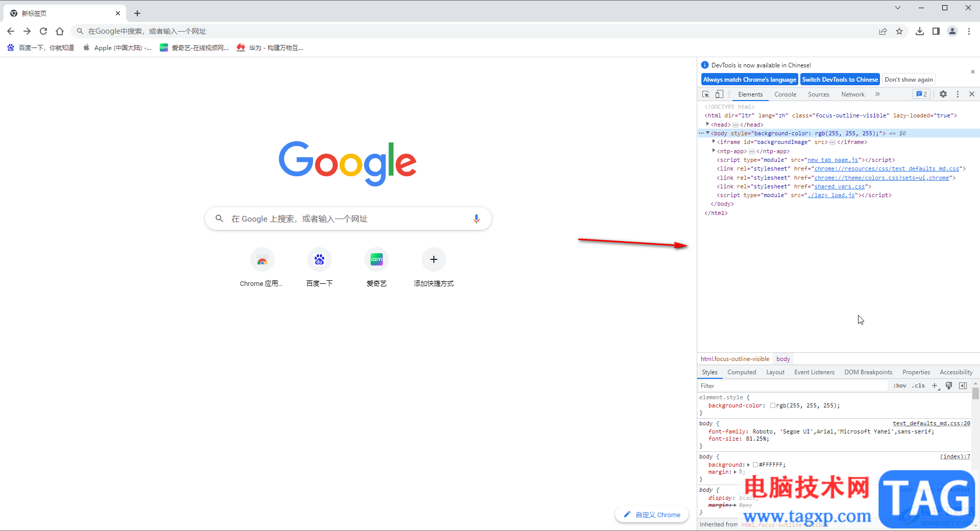Viewport: 980px width, 531px height.
Task: Open the shared_vars.css stylesheet link
Action: 840,186
